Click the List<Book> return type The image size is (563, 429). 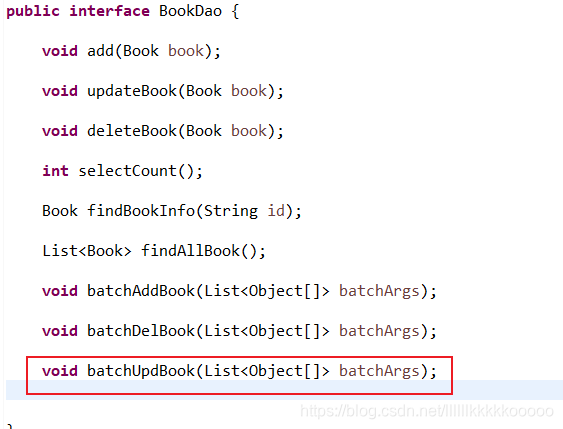point(87,251)
